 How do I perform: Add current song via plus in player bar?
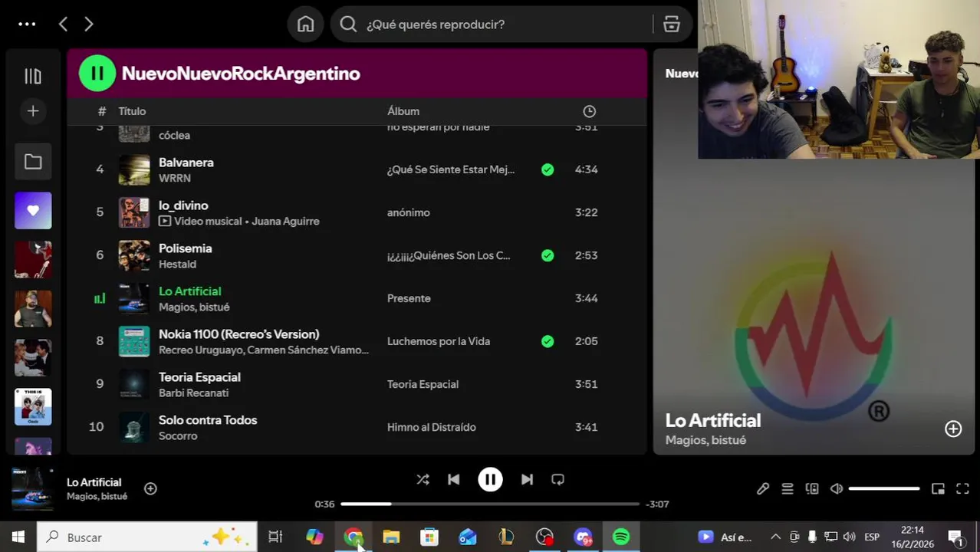150,488
